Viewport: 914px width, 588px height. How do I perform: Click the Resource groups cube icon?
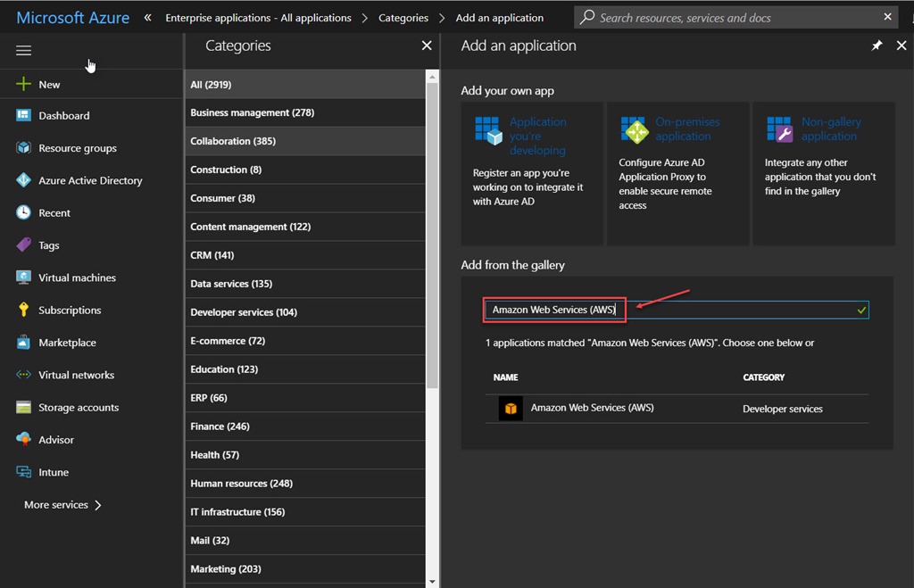(x=23, y=147)
